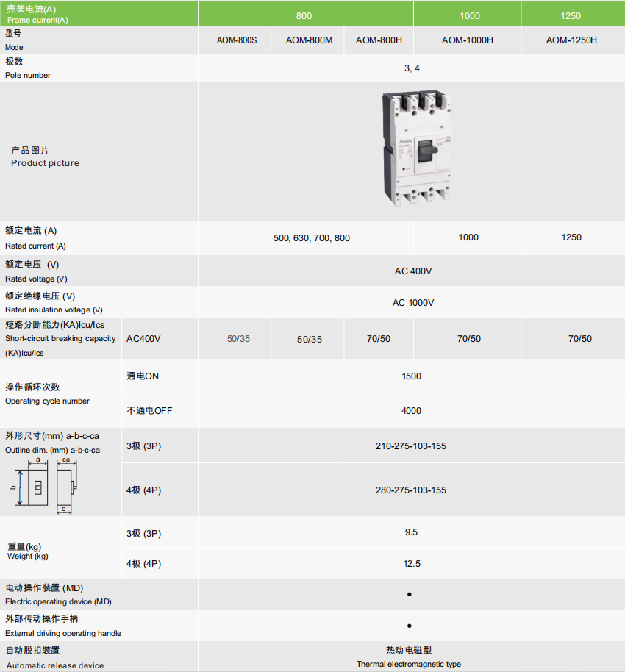Select the AC 1000V insulation voltage value
The height and width of the screenshot is (672, 625).
[413, 303]
